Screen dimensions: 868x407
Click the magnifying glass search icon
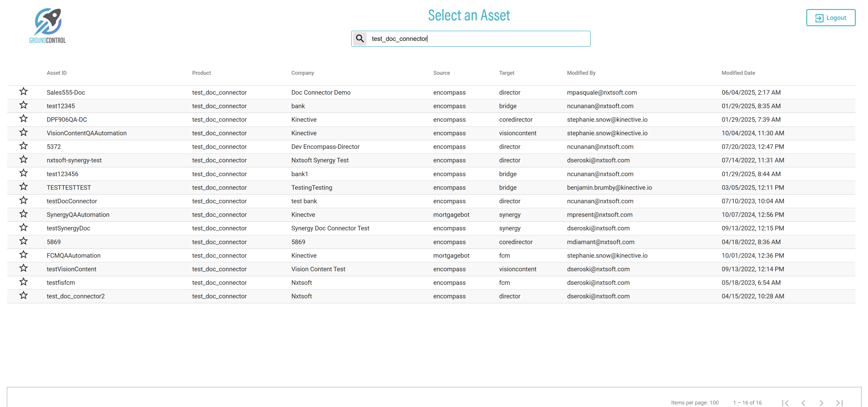[x=359, y=38]
